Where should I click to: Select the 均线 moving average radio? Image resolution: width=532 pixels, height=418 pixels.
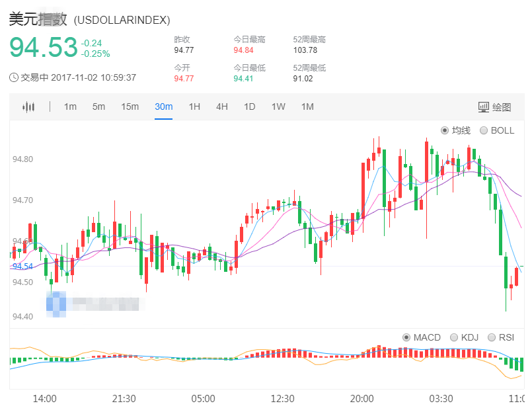445,130
